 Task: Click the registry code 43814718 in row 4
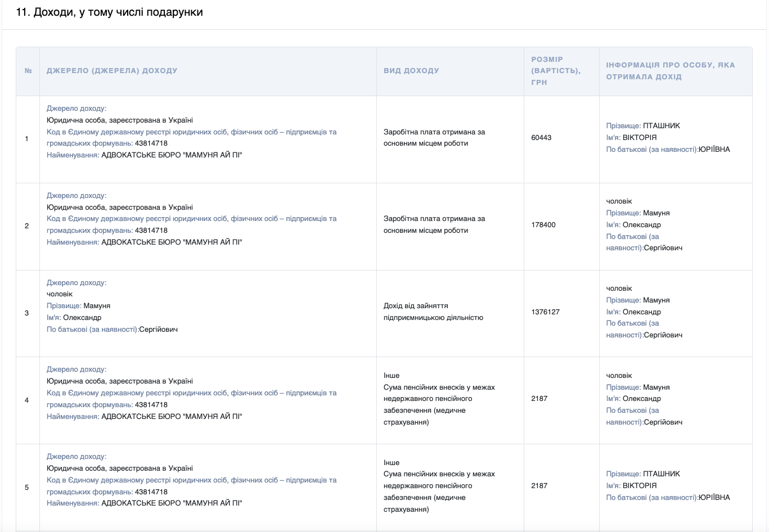coord(151,405)
